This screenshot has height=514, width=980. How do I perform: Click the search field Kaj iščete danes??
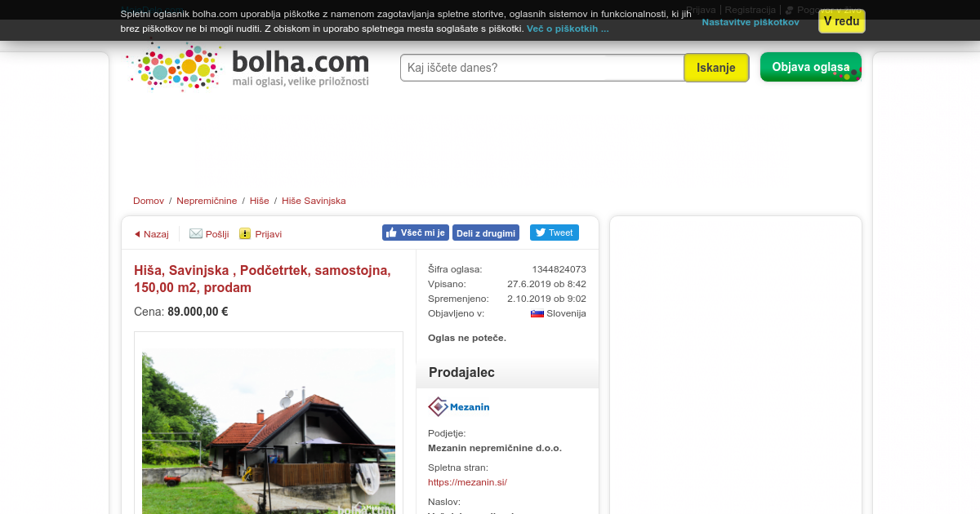[x=542, y=68]
